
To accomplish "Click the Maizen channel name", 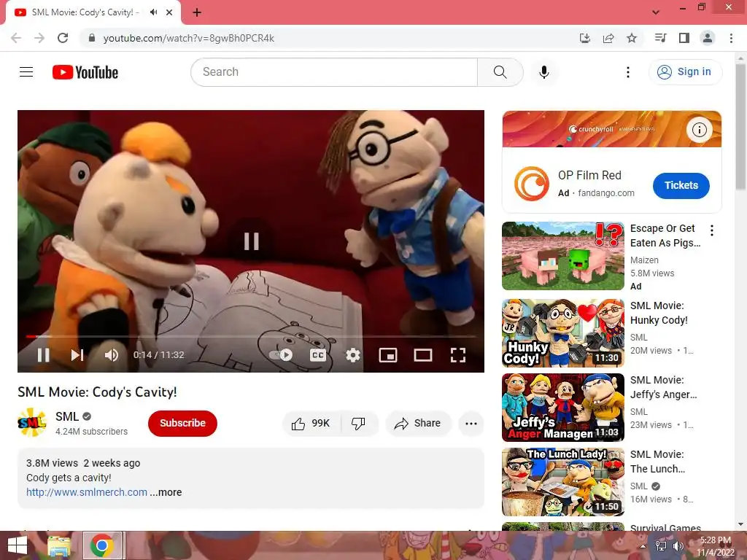I will point(644,260).
